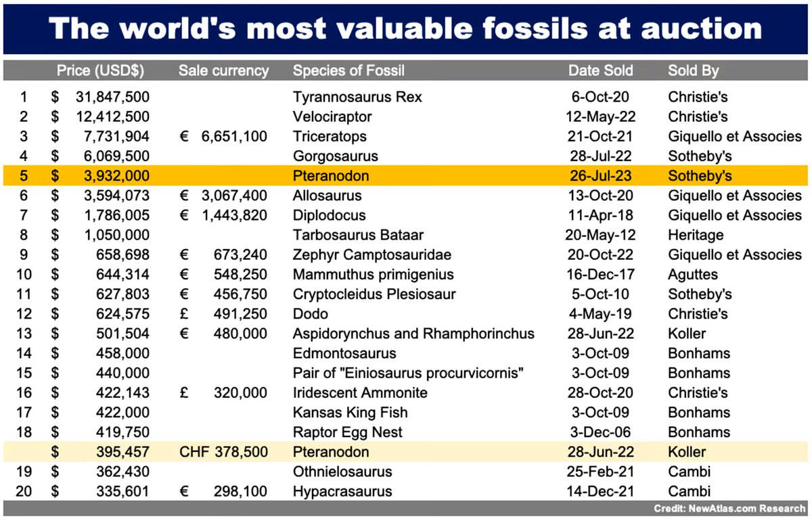Select the Dodo species cell
812x521 pixels.
(311, 314)
